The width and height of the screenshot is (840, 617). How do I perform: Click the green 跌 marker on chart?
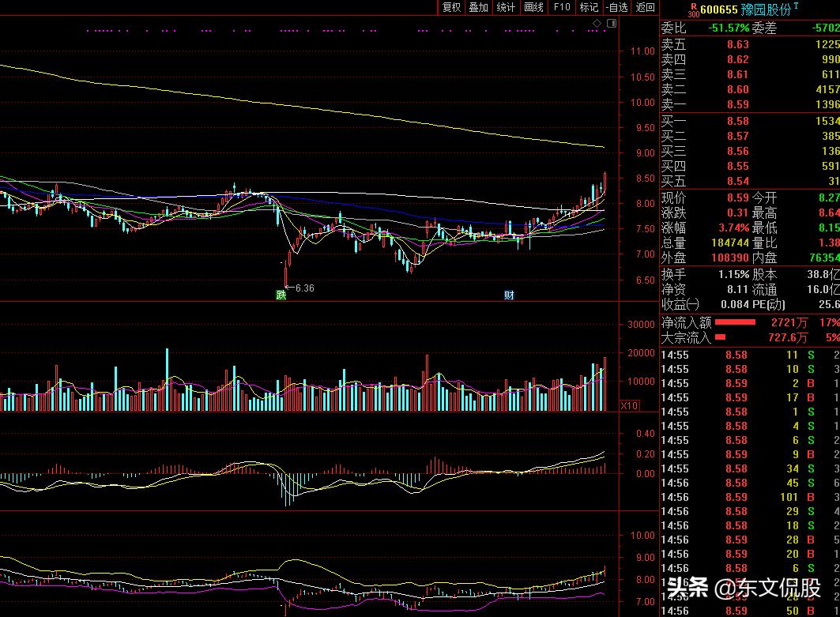coord(281,295)
